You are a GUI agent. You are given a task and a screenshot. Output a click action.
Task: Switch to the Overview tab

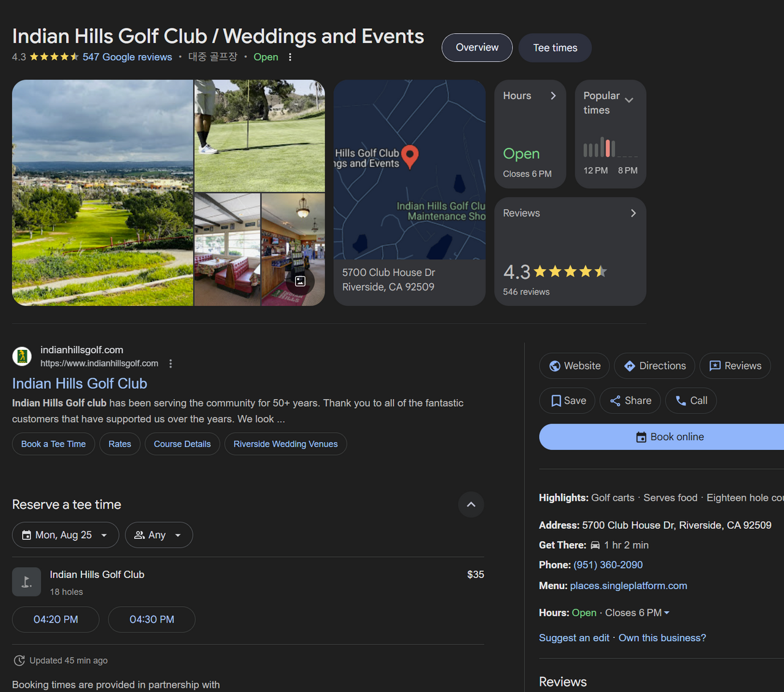pyautogui.click(x=477, y=48)
